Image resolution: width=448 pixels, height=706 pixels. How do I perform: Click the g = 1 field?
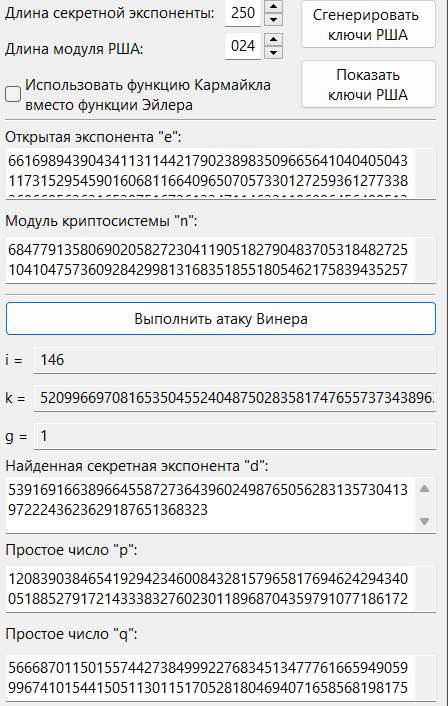tap(235, 436)
